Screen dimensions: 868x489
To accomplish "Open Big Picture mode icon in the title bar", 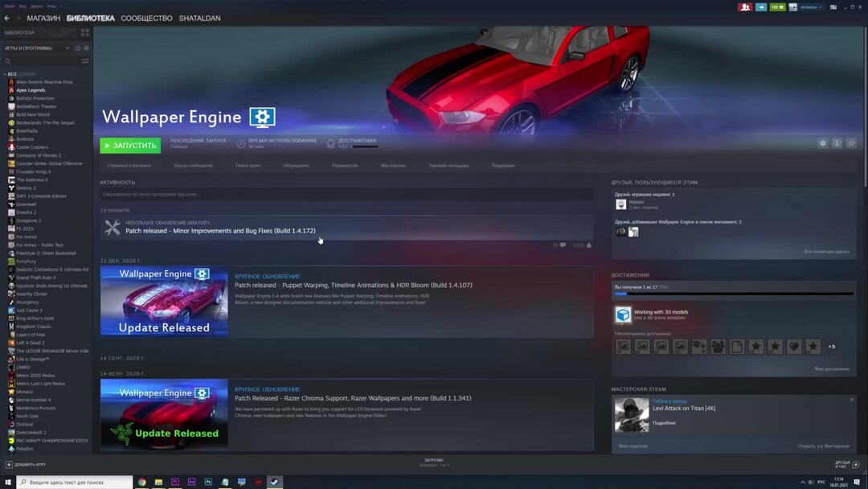I will coord(833,7).
